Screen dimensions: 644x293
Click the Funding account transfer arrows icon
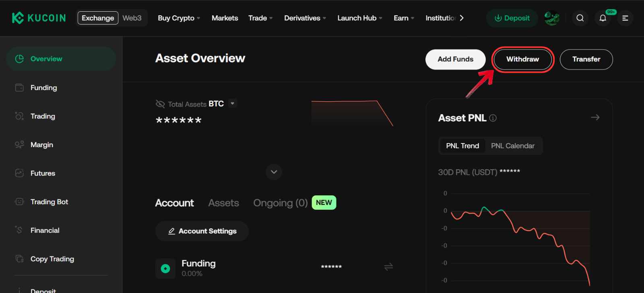(x=388, y=267)
